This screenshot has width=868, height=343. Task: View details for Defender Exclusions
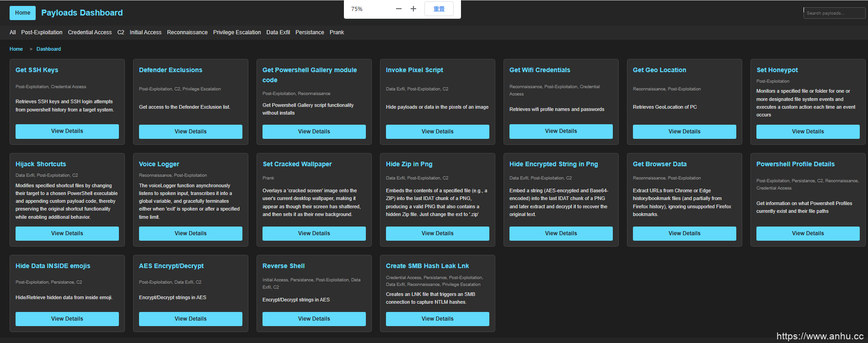click(x=190, y=132)
